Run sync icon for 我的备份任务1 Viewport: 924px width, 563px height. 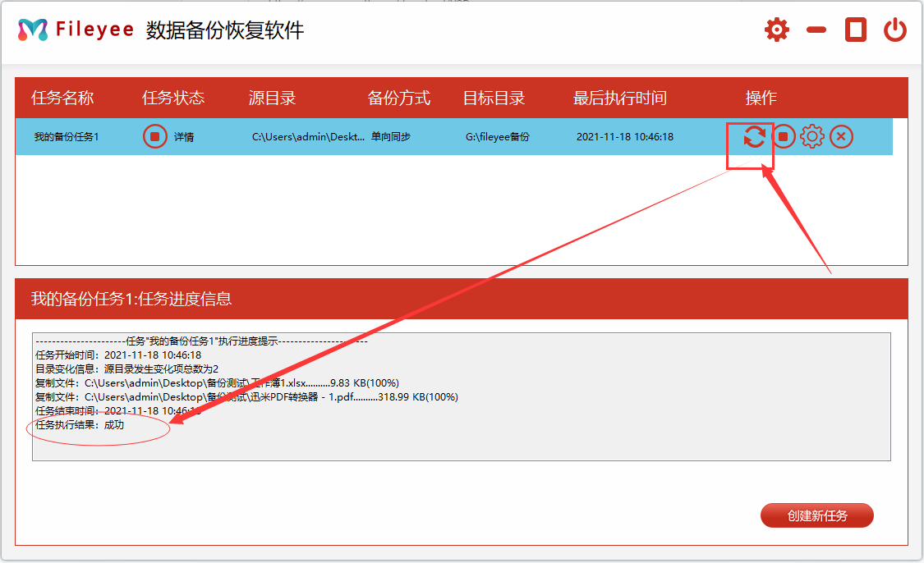[x=754, y=137]
